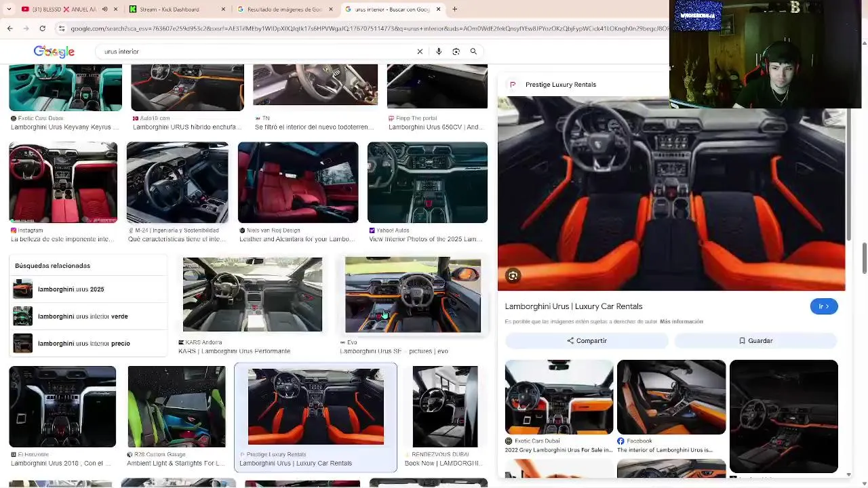Go back using the browser back arrow
This screenshot has width=868, height=488.
click(9, 28)
